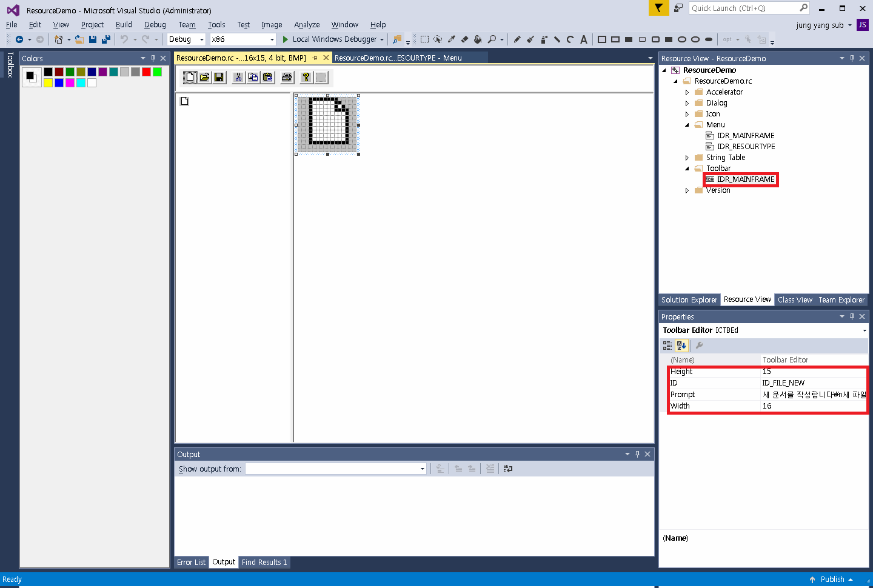Viewport: 873px width, 588px height.
Task: Pick the blue color swatch
Action: (x=59, y=82)
